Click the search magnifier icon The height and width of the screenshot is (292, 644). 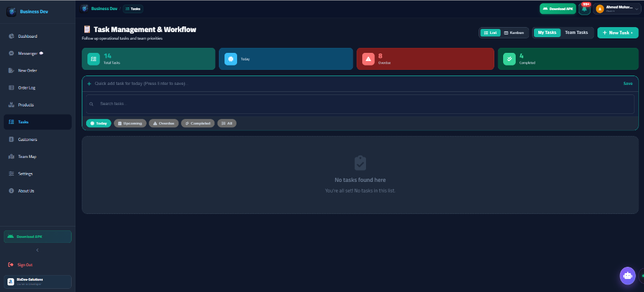91,104
